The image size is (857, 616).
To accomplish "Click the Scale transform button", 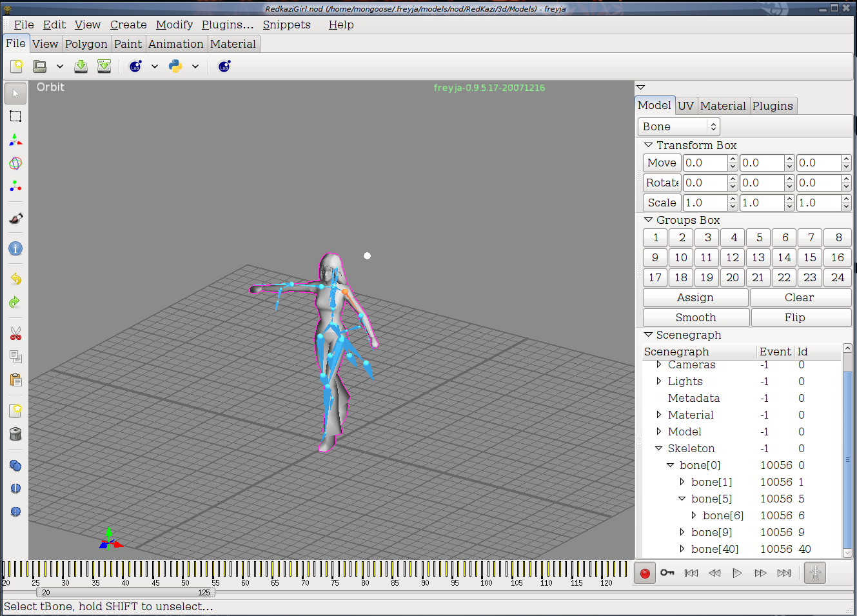I will pyautogui.click(x=662, y=203).
